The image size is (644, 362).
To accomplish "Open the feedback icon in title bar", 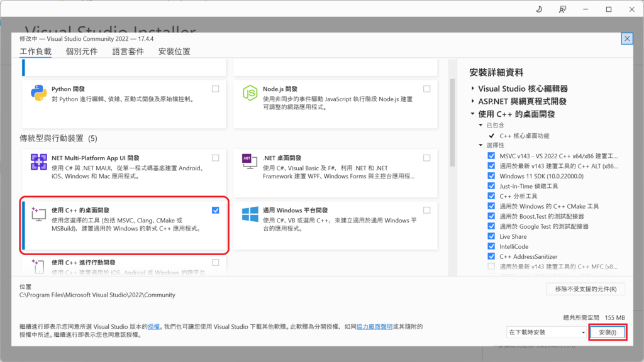I will 562,9.
